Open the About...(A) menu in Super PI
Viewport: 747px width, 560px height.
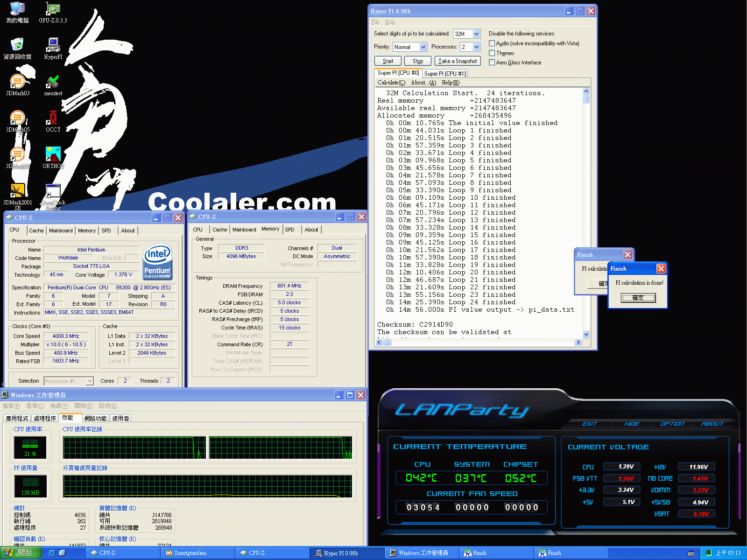coord(423,83)
